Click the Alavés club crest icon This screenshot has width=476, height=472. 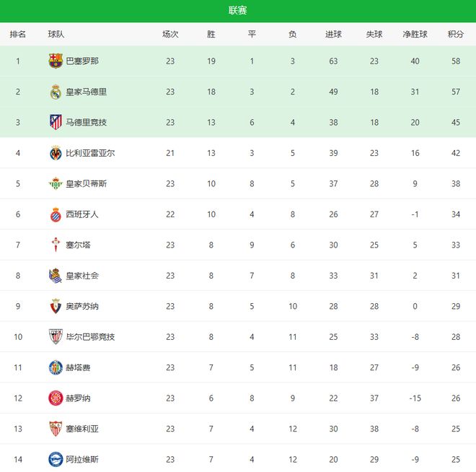tap(56, 459)
